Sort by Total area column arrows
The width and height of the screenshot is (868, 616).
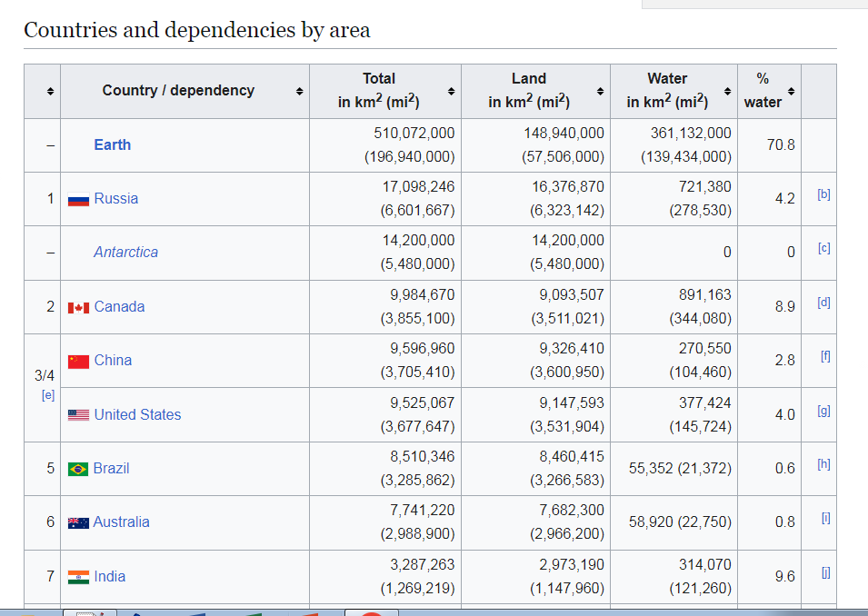click(x=451, y=92)
